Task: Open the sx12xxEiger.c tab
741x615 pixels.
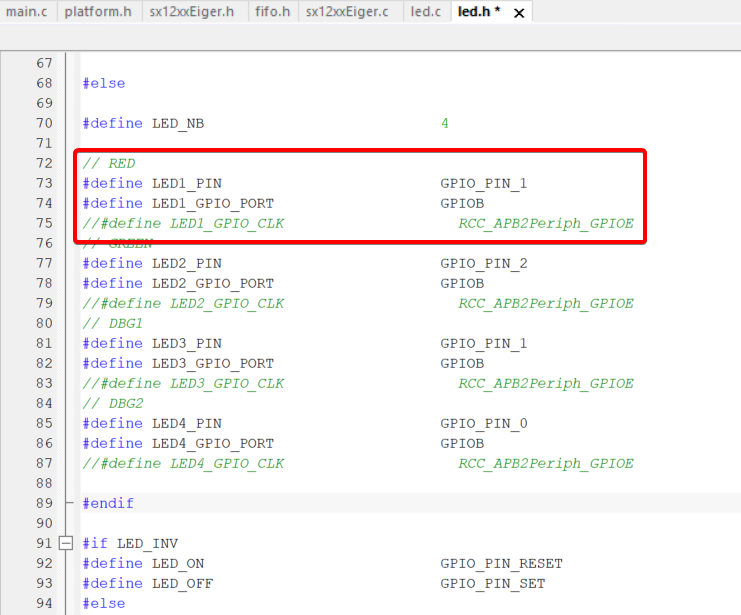Action: click(x=347, y=12)
